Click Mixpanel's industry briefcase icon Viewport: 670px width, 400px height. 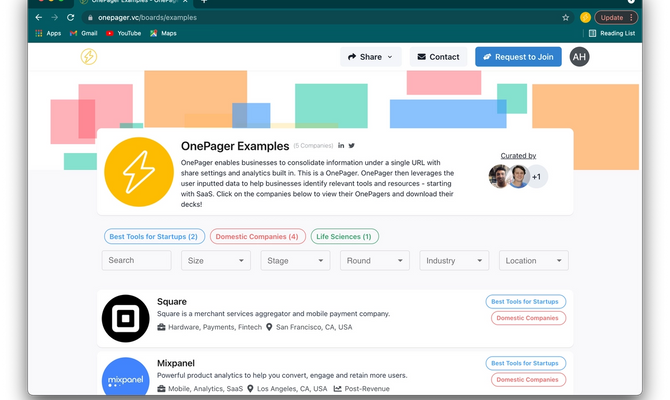(x=161, y=388)
